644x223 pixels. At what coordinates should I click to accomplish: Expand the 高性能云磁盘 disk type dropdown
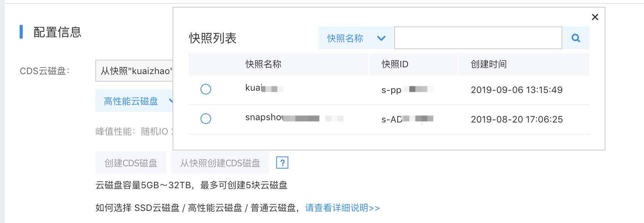(x=134, y=101)
